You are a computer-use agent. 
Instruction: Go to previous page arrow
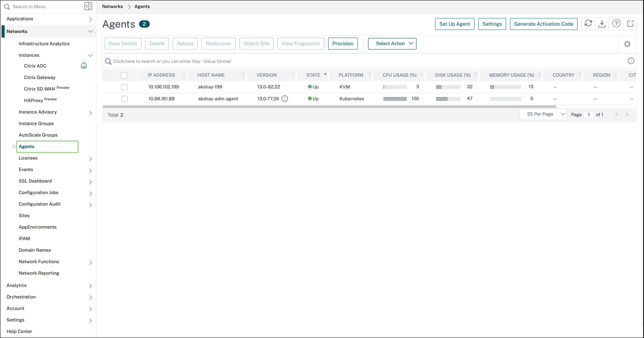(616, 115)
